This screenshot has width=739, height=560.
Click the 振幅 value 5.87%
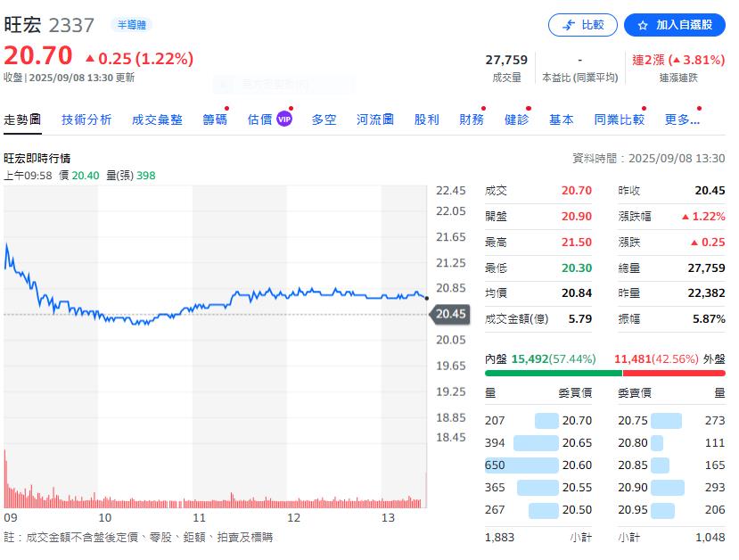[709, 319]
